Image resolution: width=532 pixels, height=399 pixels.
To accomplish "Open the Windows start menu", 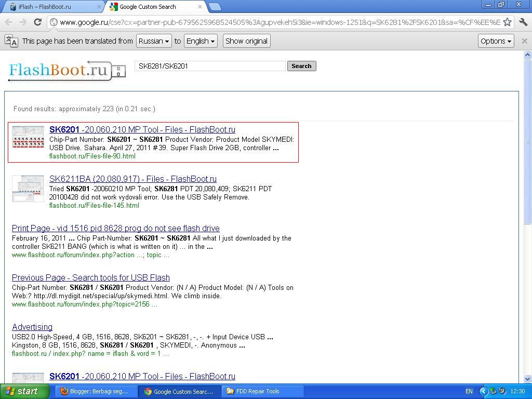I will tap(24, 391).
